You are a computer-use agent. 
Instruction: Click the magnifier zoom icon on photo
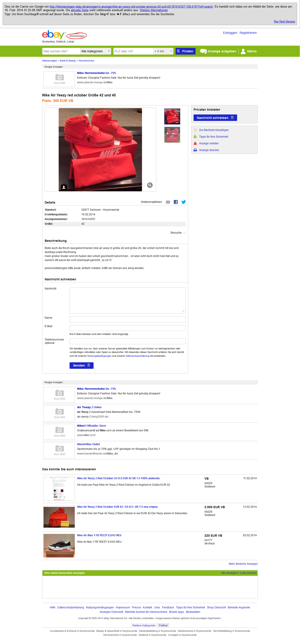[x=150, y=185]
